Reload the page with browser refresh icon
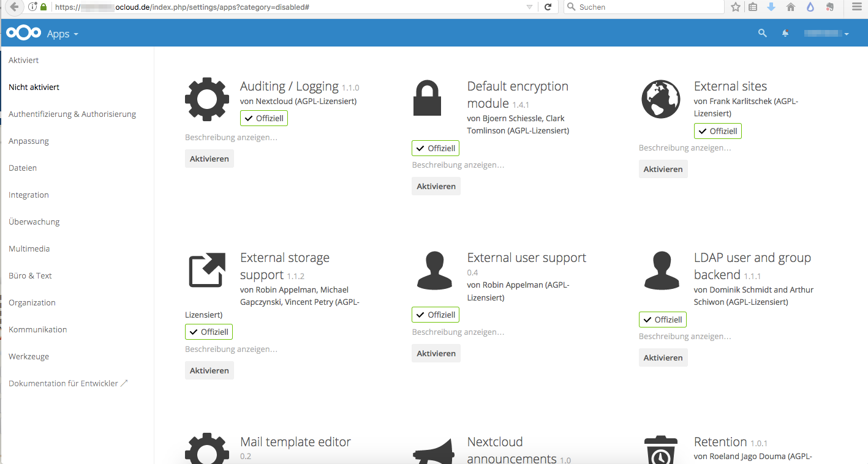 [x=548, y=7]
